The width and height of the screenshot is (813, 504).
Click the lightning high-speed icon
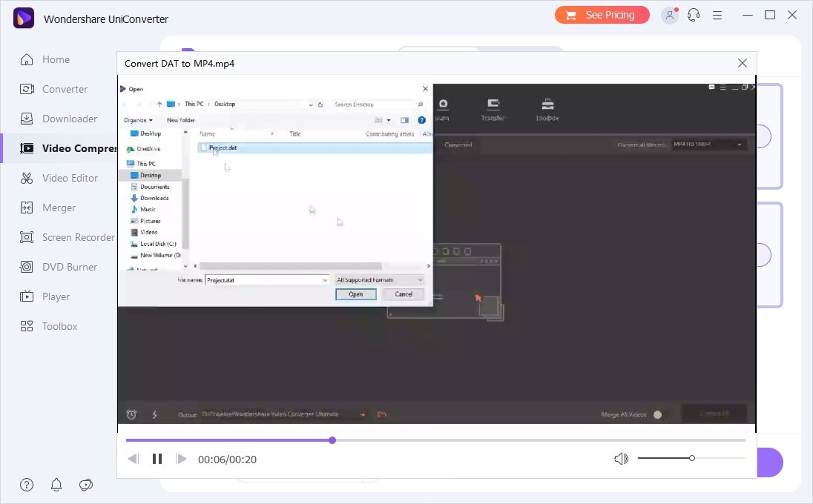[154, 414]
